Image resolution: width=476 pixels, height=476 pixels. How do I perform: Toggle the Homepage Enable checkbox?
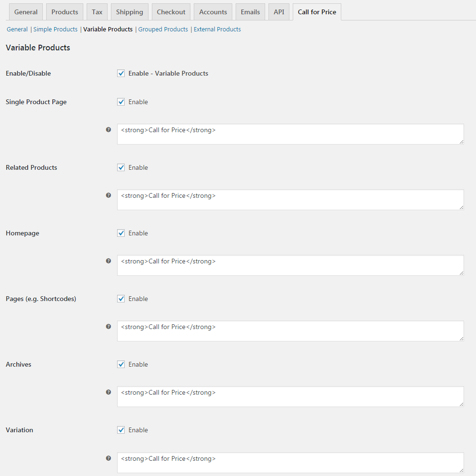tap(121, 233)
